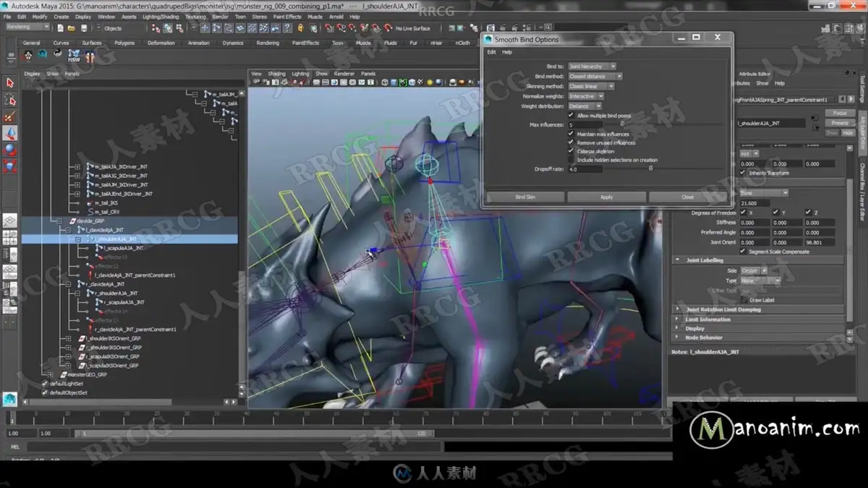Image resolution: width=868 pixels, height=488 pixels.
Task: Click the Apply button in Smooth Bind Options
Action: click(x=606, y=197)
